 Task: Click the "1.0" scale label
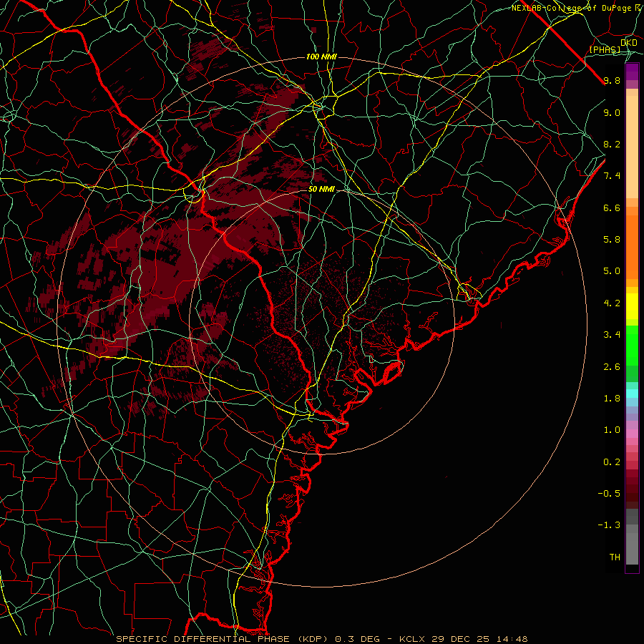(x=612, y=430)
